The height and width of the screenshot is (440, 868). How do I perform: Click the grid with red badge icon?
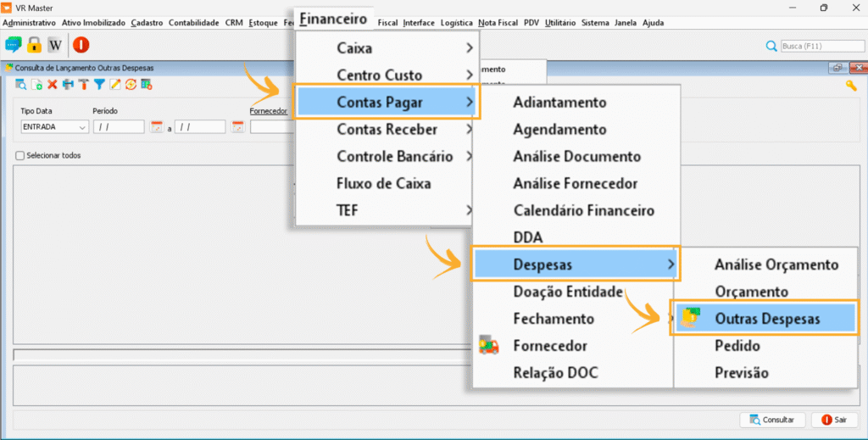tap(146, 85)
